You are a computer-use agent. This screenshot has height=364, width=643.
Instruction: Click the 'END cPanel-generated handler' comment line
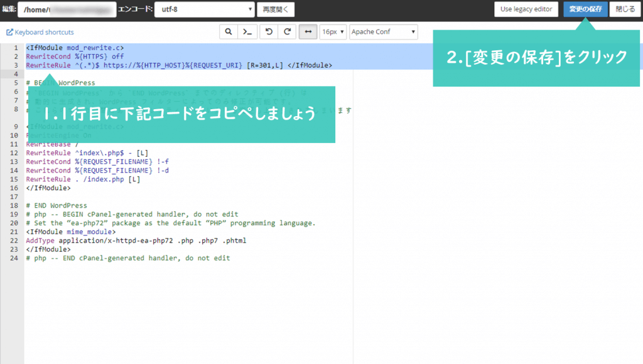click(128, 258)
